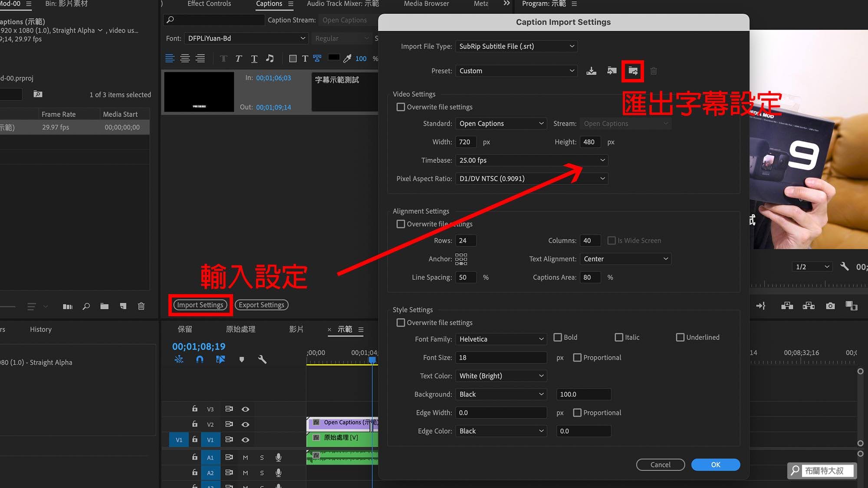Hide the V2 track with its eye toggle
The height and width of the screenshot is (488, 868).
point(245,424)
